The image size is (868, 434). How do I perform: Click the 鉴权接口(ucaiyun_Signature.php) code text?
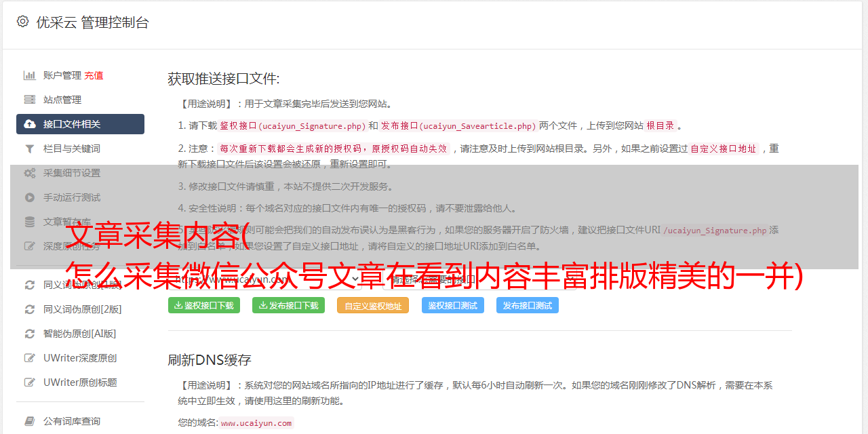tap(292, 125)
